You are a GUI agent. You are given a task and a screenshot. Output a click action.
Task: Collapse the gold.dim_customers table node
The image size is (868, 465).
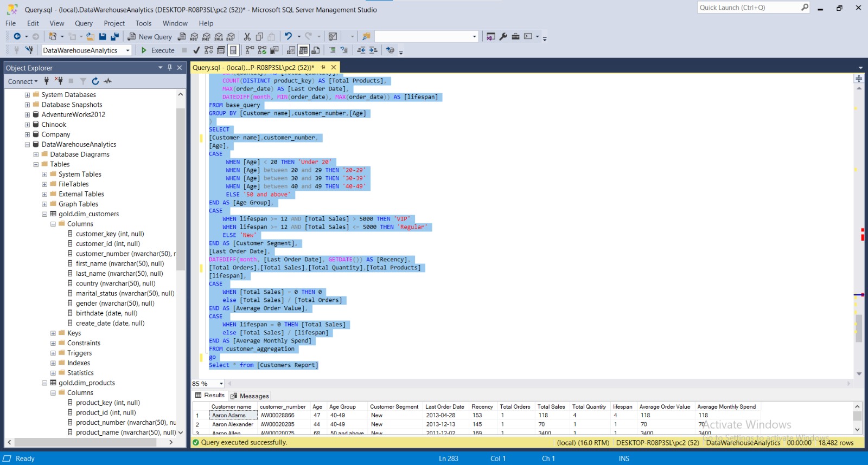pos(44,214)
